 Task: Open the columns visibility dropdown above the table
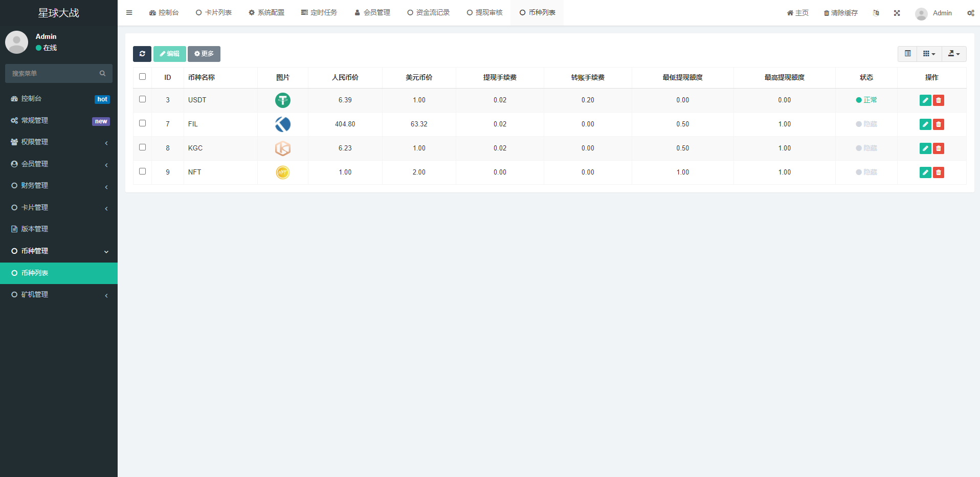929,53
